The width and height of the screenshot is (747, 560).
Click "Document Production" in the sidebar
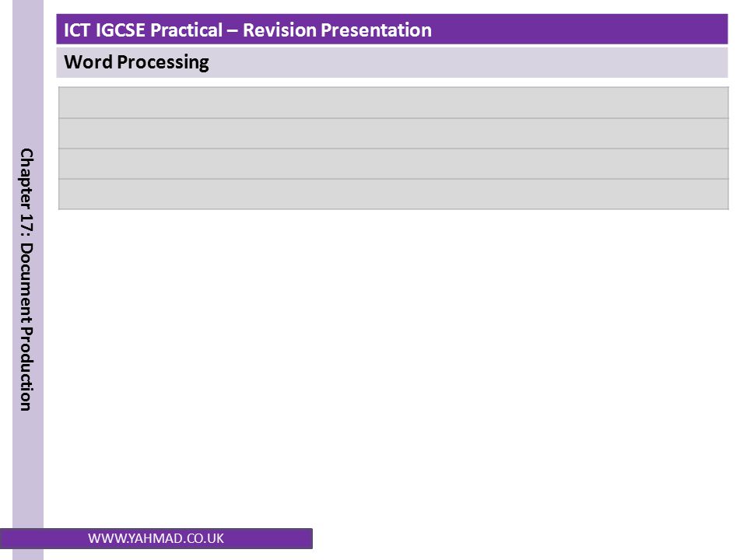26,327
